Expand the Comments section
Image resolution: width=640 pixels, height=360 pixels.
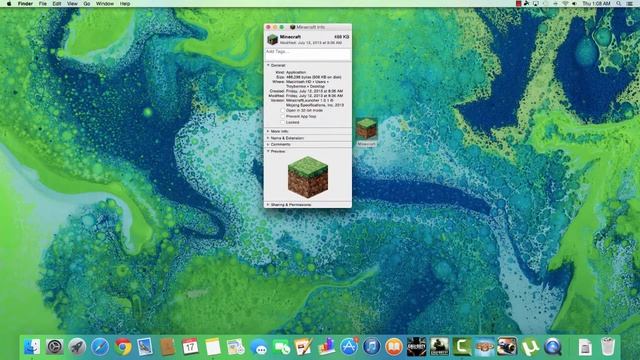point(268,144)
